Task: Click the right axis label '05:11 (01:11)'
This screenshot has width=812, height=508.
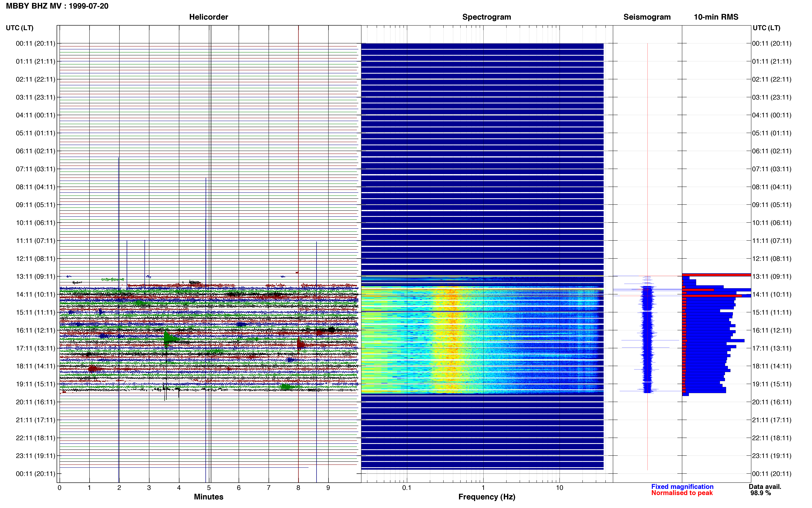Action: click(772, 133)
